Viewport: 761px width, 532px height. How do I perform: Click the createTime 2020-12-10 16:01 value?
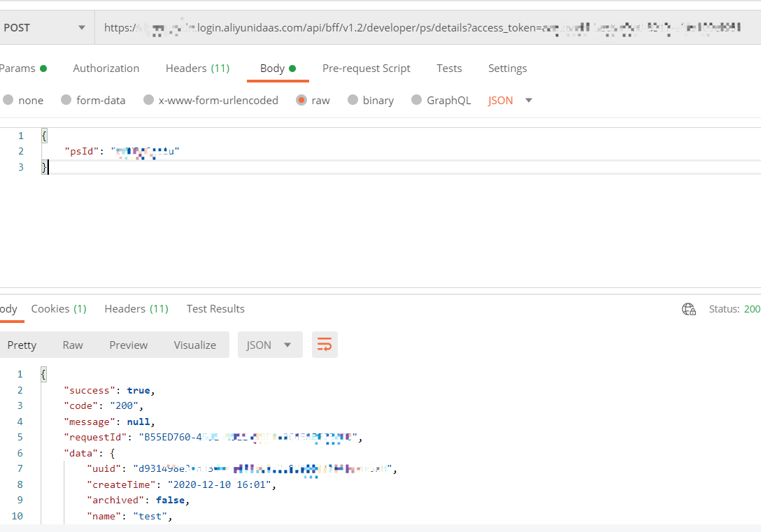point(219,484)
